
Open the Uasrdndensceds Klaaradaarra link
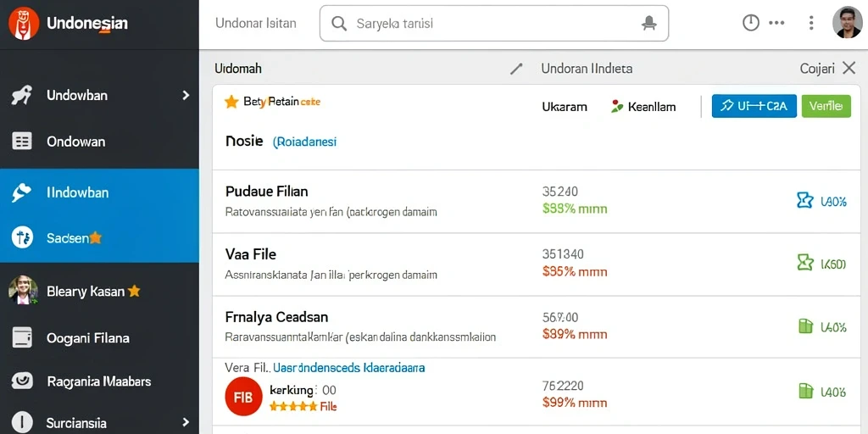click(x=349, y=367)
